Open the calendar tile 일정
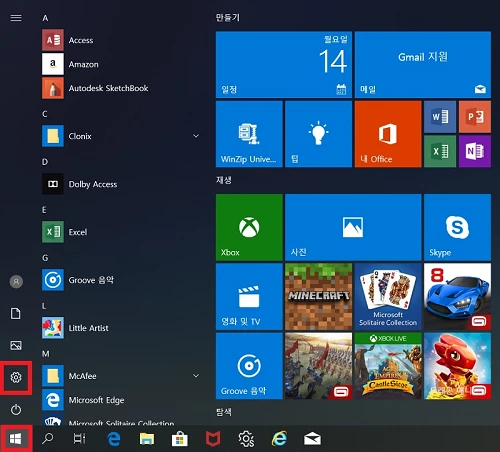This screenshot has width=500, height=452. pos(284,65)
